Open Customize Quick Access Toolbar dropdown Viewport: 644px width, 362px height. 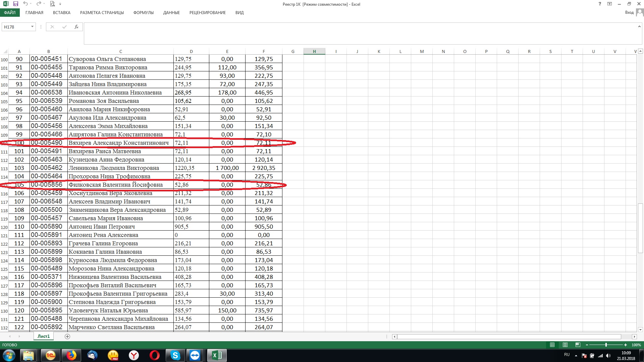pos(60,4)
